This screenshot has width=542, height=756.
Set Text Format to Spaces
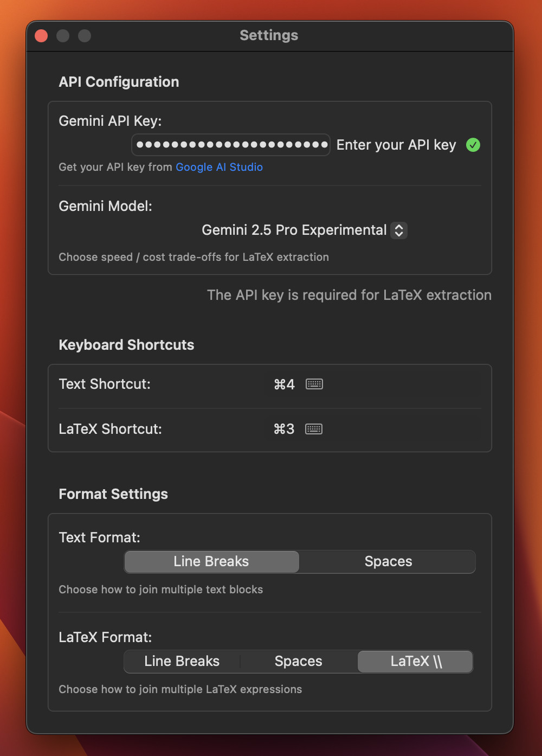point(388,561)
